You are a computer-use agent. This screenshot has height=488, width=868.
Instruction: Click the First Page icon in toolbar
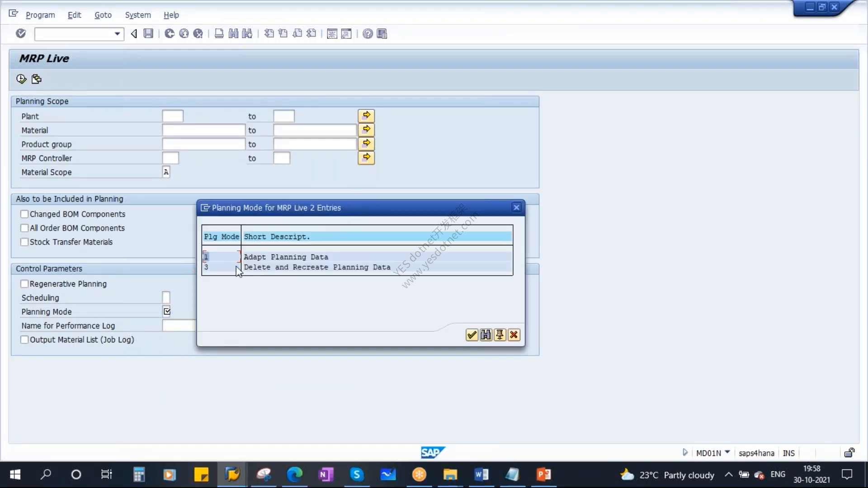[269, 33]
